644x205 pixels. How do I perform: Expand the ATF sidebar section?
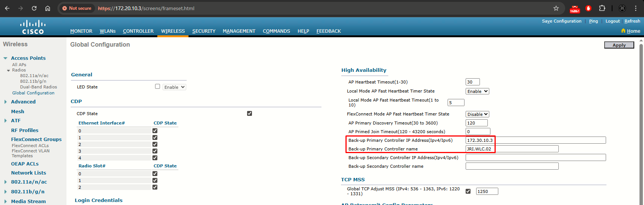coord(5,121)
